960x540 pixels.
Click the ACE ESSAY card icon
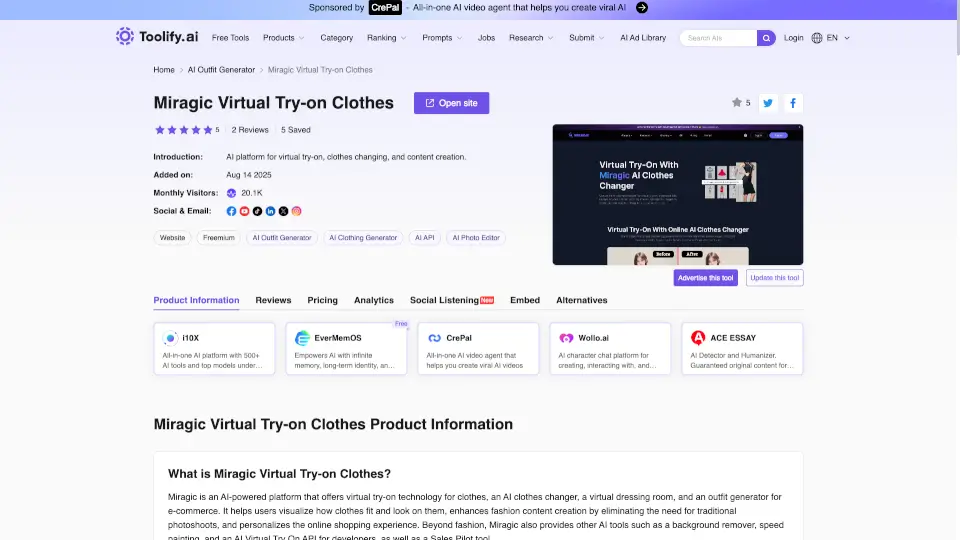click(x=698, y=338)
